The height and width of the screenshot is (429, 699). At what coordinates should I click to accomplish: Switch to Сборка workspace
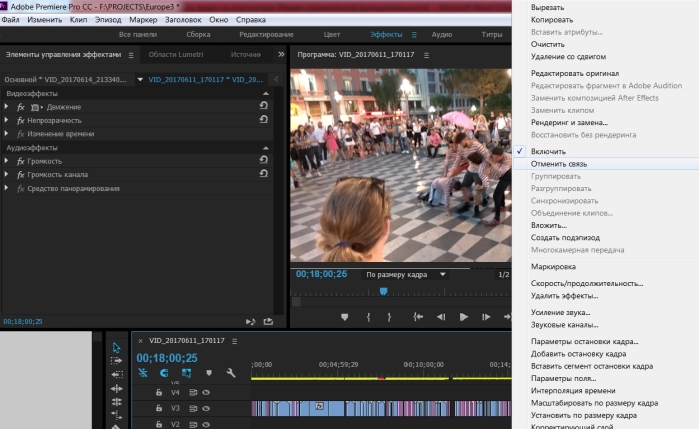pyautogui.click(x=198, y=34)
